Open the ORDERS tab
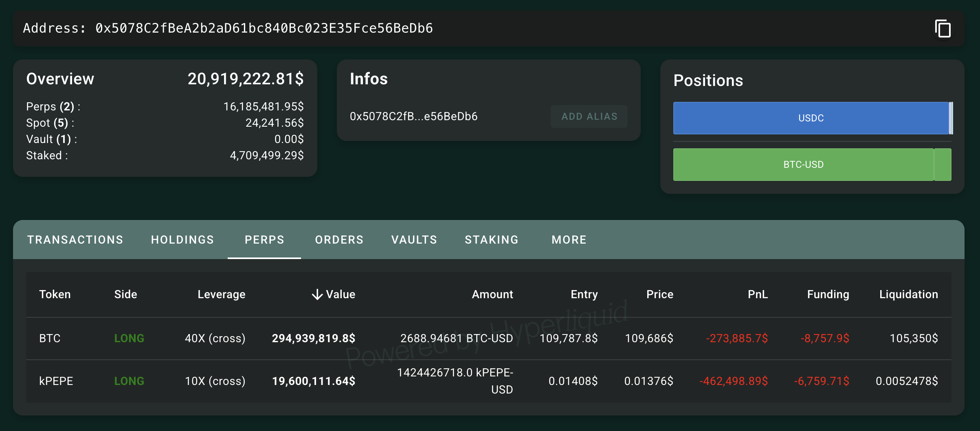This screenshot has width=980, height=431. (339, 240)
